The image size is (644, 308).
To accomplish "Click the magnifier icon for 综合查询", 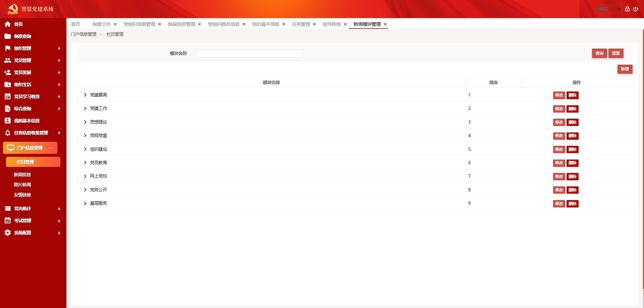I will pos(8,109).
